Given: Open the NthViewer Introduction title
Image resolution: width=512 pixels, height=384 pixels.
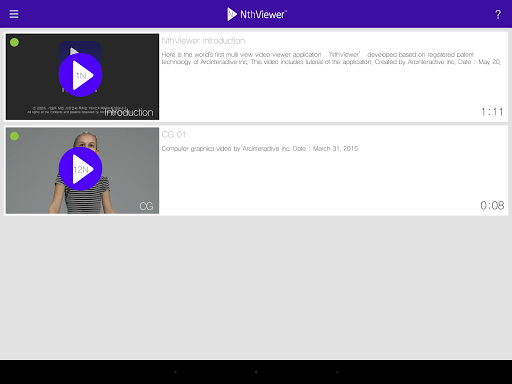Looking at the screenshot, I should coord(203,41).
